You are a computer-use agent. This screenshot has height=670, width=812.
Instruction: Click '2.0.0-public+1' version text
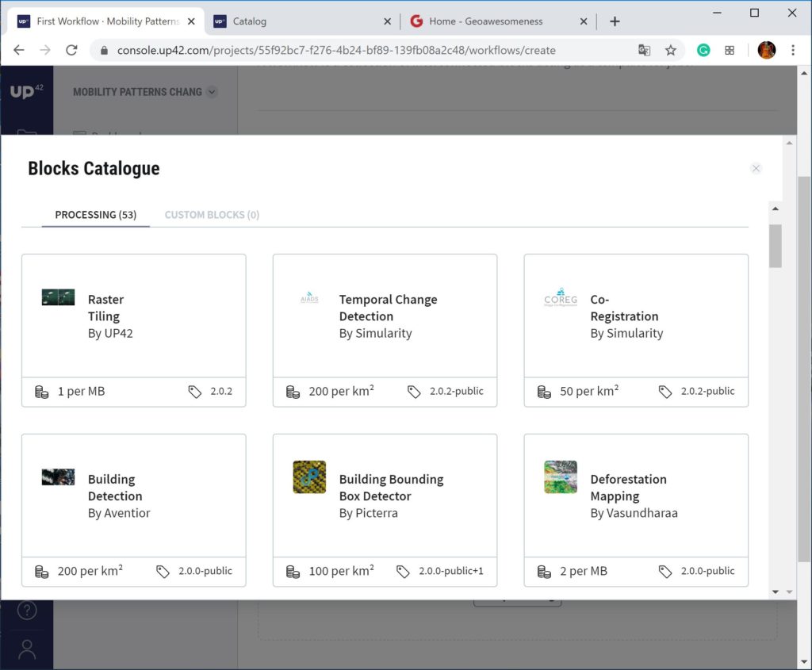pos(451,571)
